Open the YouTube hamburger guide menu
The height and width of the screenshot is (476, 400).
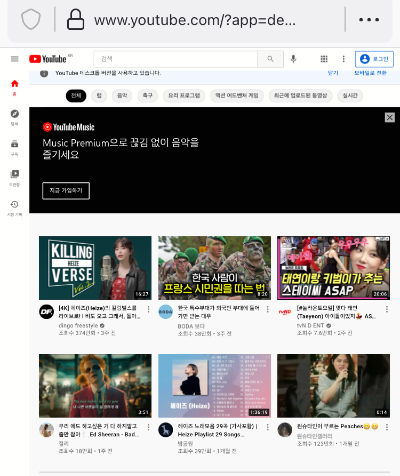pyautogui.click(x=15, y=59)
